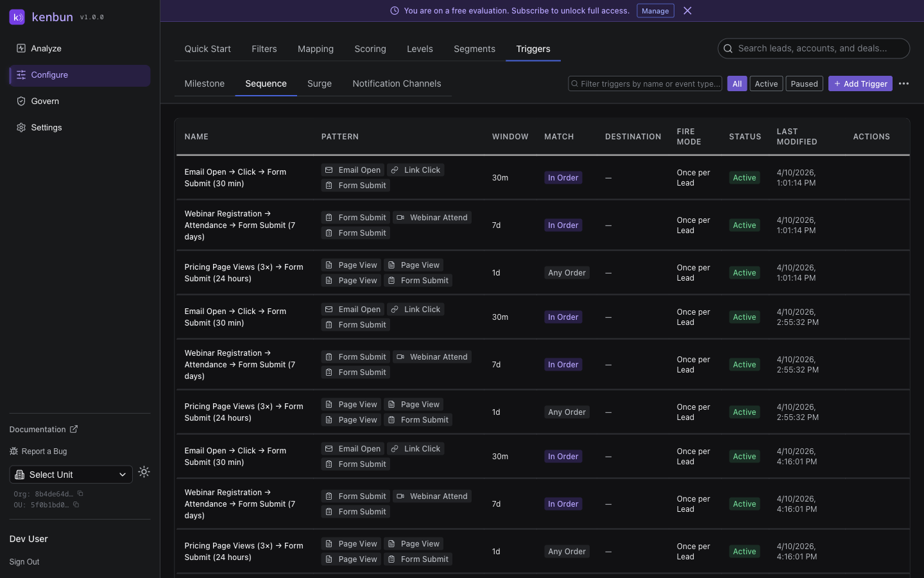Filter triggers to Paused only
This screenshot has height=578, width=924.
[804, 83]
